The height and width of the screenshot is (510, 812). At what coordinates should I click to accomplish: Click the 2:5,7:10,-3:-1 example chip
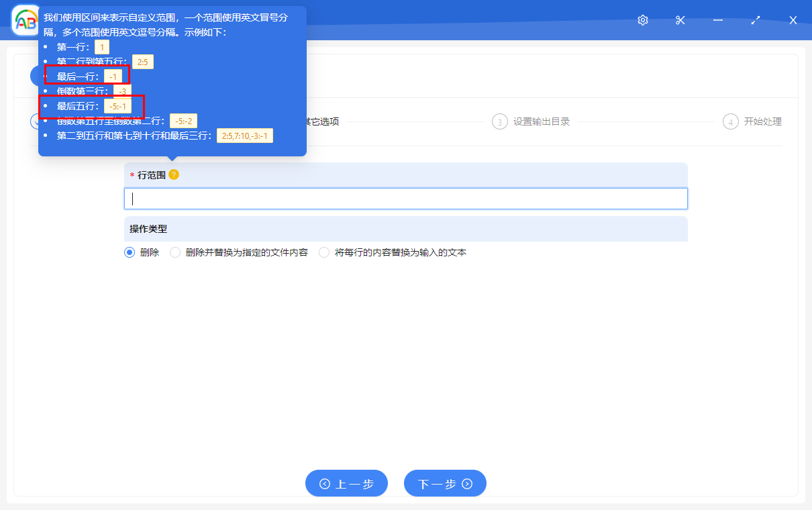[x=245, y=135]
